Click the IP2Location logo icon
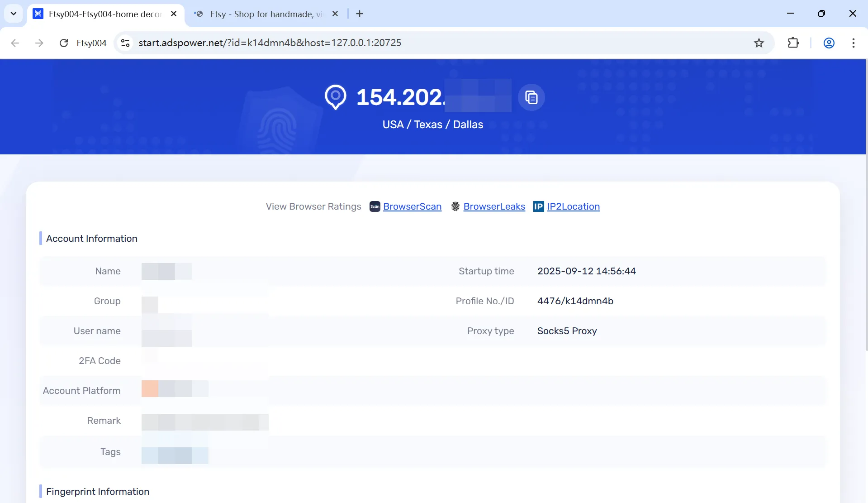 point(538,206)
